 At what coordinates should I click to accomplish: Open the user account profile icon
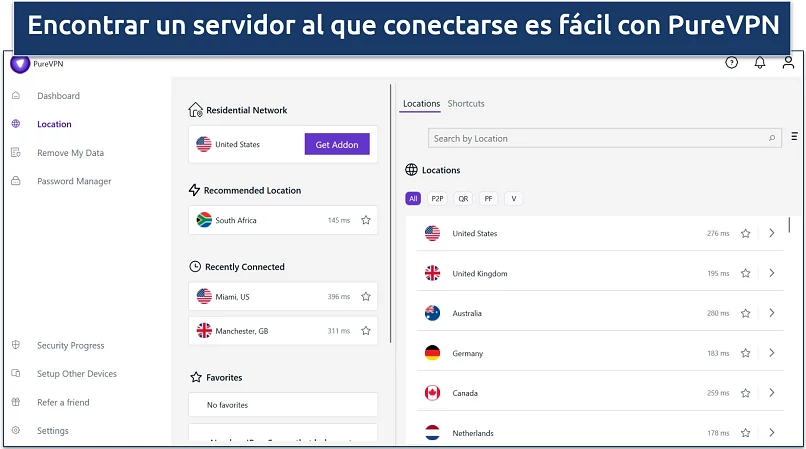788,63
